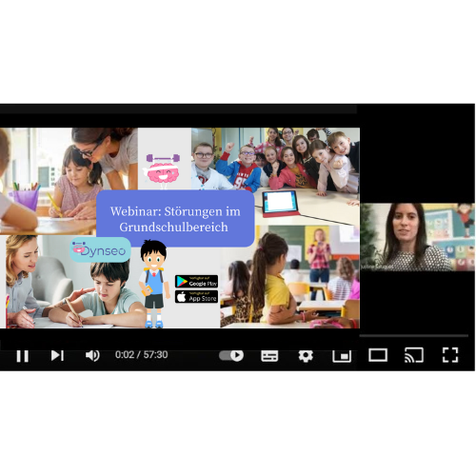
Task: Click the brain mascot with barbell
Action: click(x=163, y=169)
